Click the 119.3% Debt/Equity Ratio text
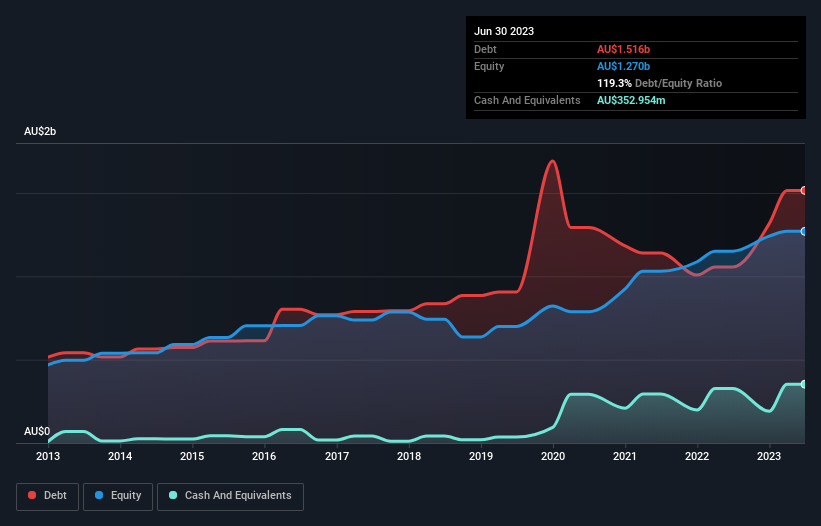 [659, 83]
